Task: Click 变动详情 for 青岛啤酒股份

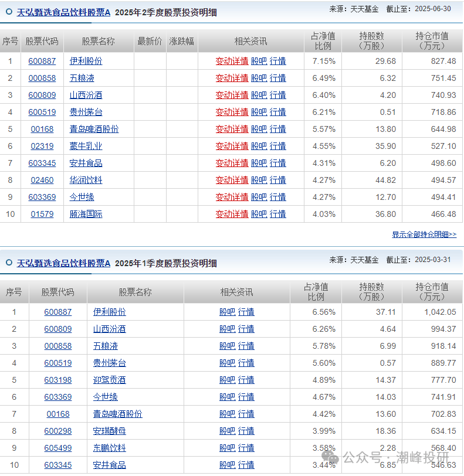Action: 232,129
